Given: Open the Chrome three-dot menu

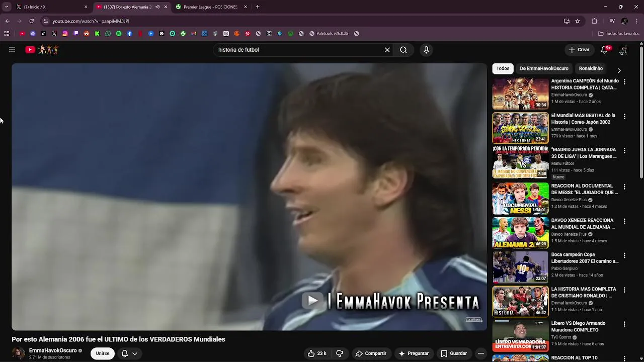Looking at the screenshot, I should pos(637,21).
